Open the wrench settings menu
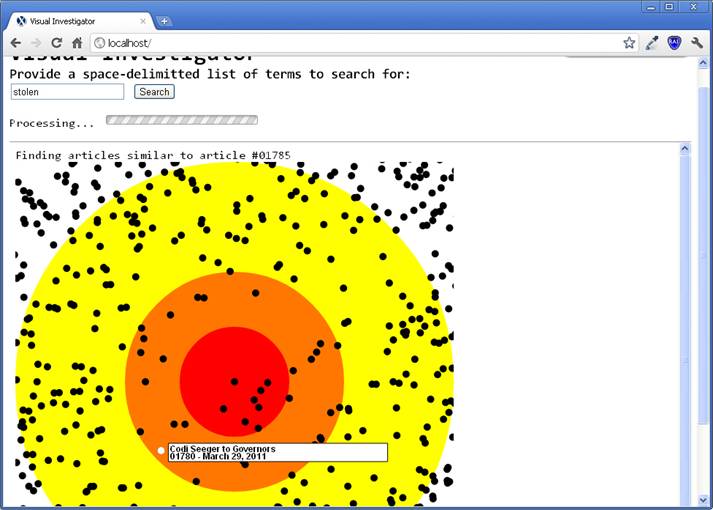The image size is (713, 510). (x=697, y=43)
